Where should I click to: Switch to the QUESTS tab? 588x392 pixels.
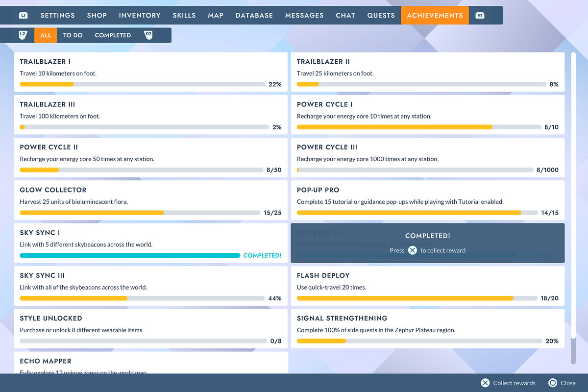point(381,15)
